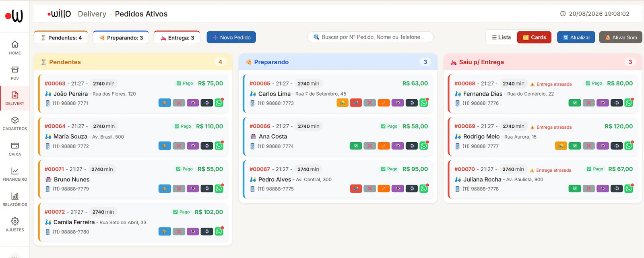View Fernanda Dias order details

603,103
